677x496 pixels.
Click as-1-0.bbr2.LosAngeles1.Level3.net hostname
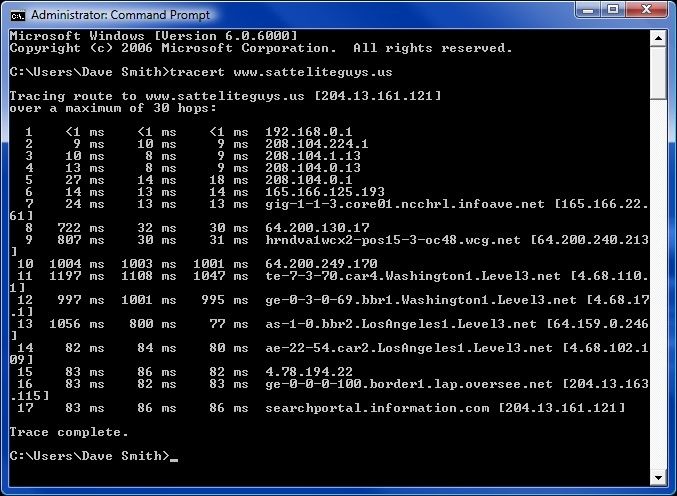(x=401, y=324)
